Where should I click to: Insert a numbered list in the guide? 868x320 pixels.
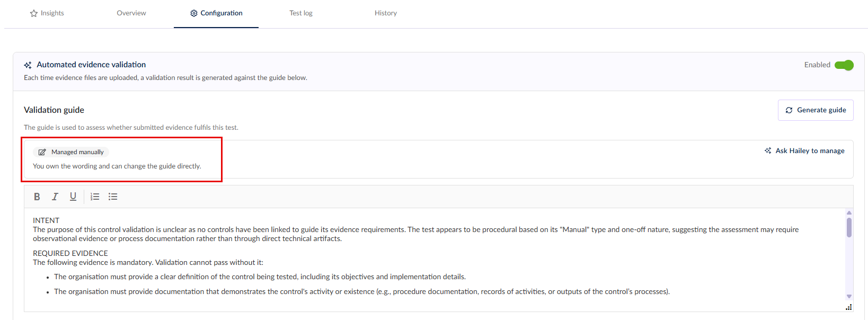[x=95, y=197]
